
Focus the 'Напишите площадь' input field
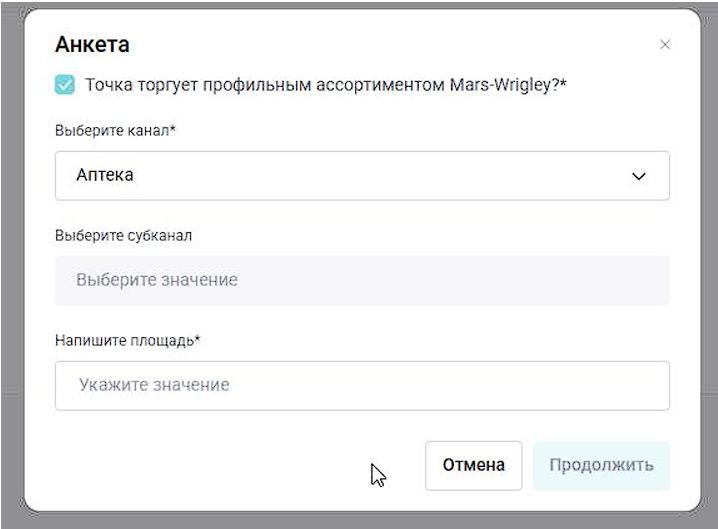[x=361, y=385]
